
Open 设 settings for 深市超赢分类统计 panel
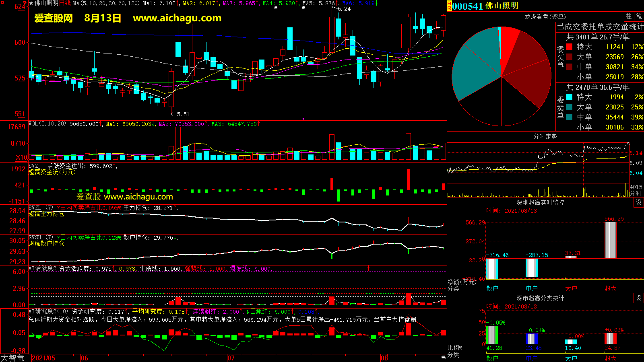pos(639,298)
